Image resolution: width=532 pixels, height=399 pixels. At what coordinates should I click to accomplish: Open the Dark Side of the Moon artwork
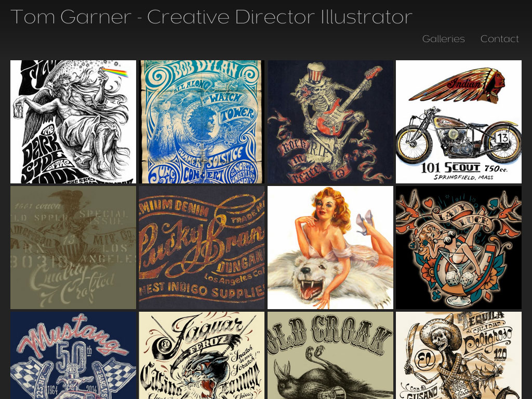(73, 122)
